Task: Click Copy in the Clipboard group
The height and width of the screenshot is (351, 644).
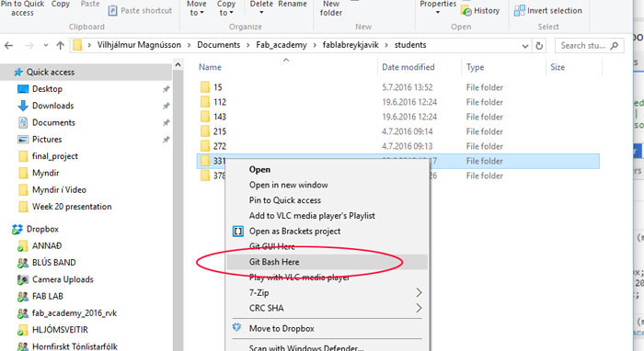Action: (x=61, y=4)
